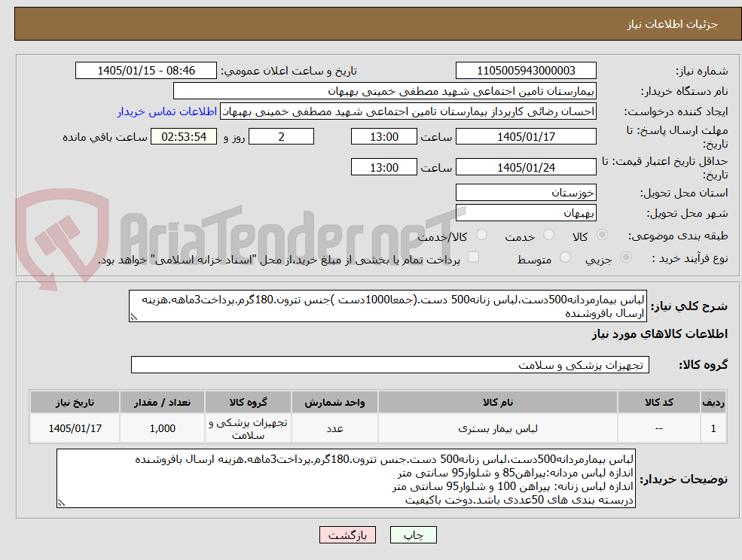This screenshot has height=560, width=742.
Task: Click the اطلاعات کالاهای مورد نیاز section title
Action: (x=660, y=334)
